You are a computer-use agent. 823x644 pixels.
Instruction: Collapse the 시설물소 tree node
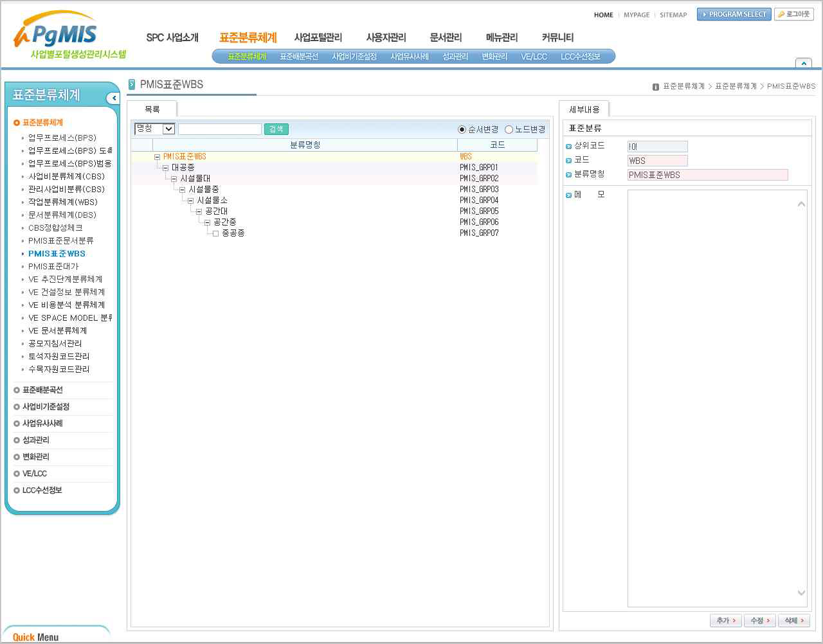click(x=190, y=201)
